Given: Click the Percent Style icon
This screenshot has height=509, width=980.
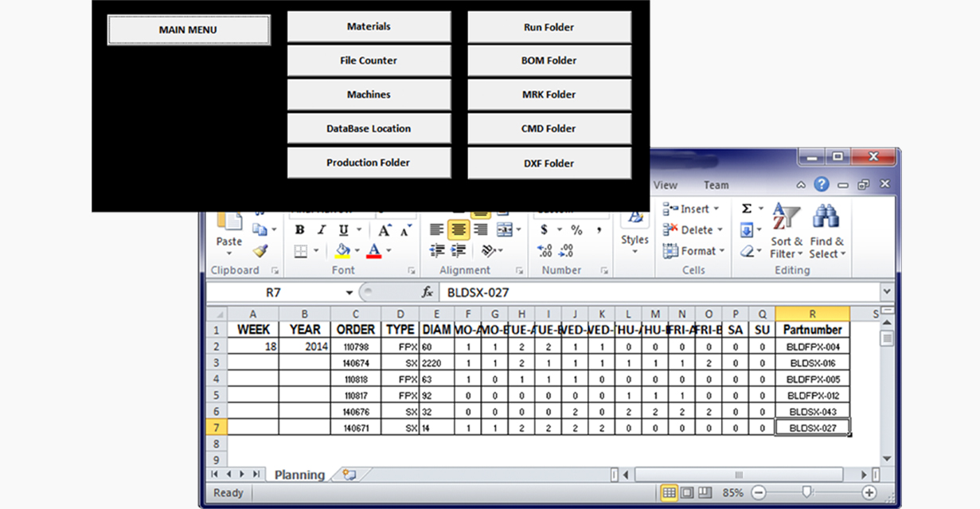Looking at the screenshot, I should [576, 230].
